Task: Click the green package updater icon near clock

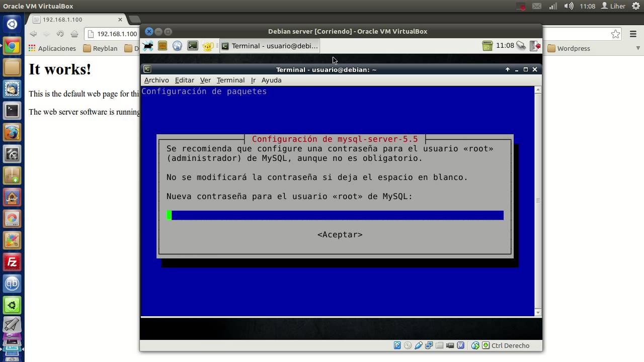Action: pos(488,46)
